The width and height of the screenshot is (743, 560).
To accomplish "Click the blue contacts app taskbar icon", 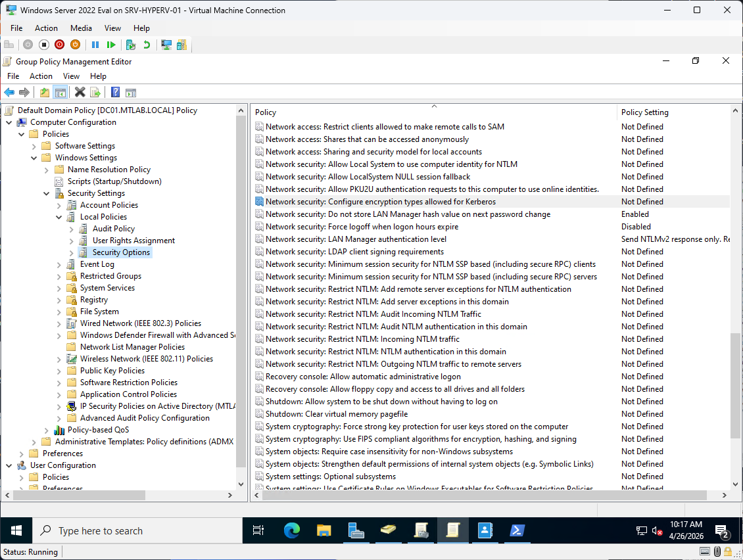I will (x=485, y=530).
